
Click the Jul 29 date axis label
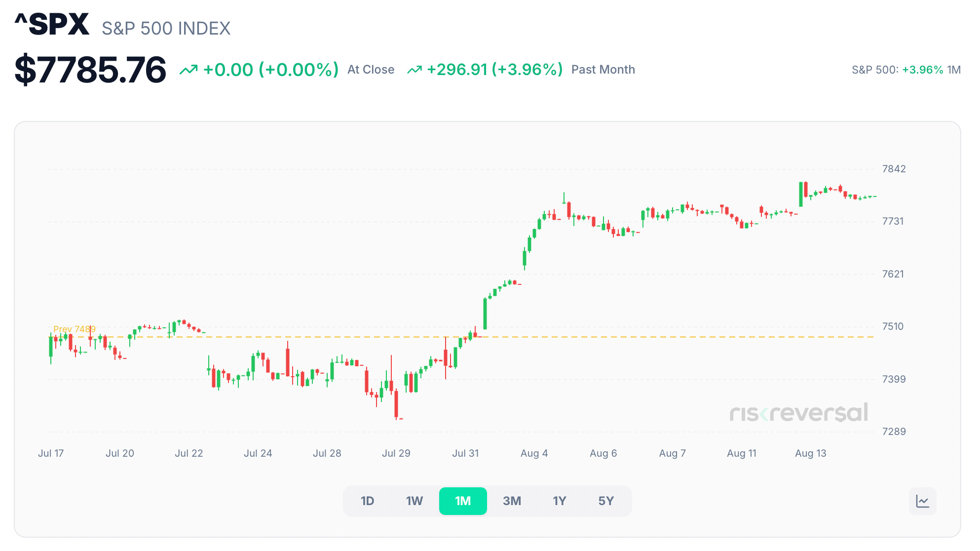(396, 453)
